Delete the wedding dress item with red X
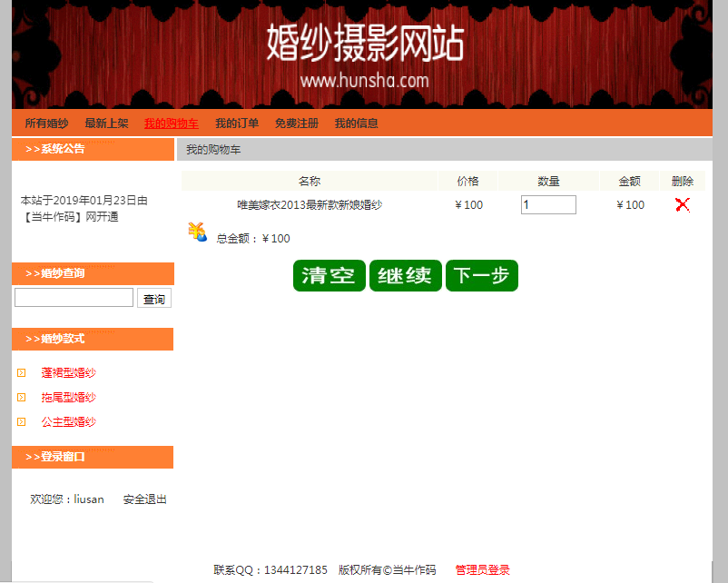The image size is (728, 583). pos(683,204)
